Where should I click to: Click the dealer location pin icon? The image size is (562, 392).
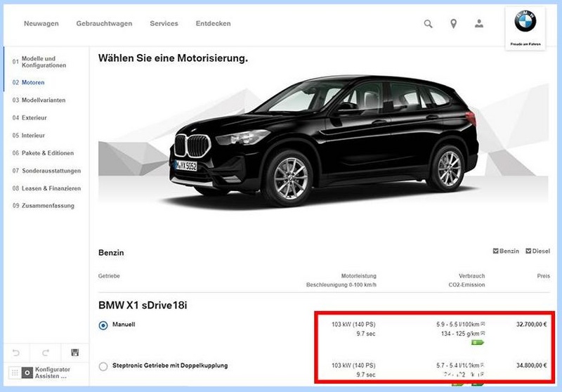point(453,24)
